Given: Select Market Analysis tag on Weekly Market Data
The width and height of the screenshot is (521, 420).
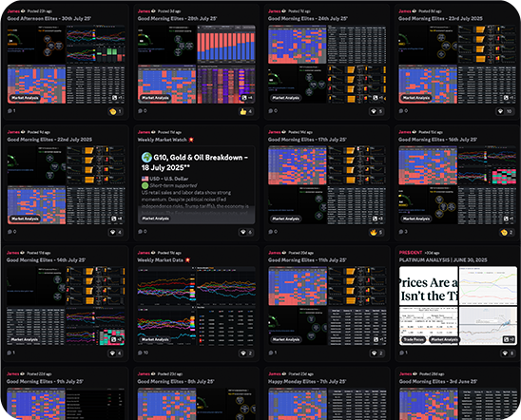Looking at the screenshot, I should coord(155,339).
